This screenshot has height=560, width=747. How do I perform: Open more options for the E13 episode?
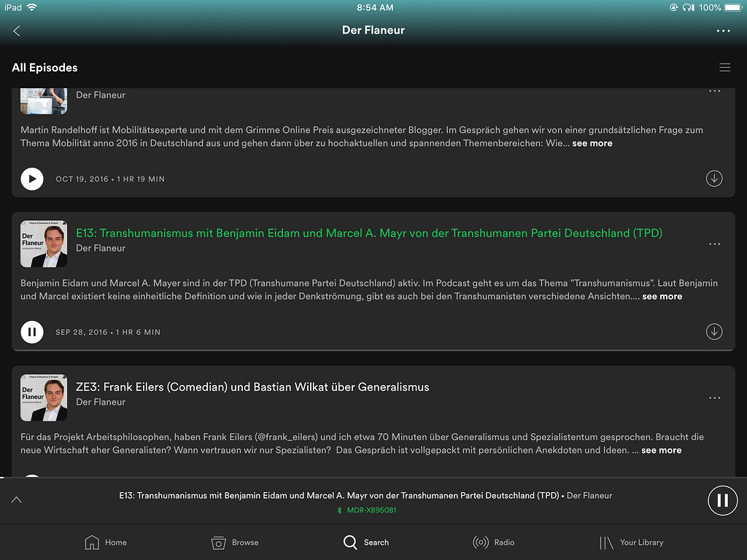click(x=714, y=244)
